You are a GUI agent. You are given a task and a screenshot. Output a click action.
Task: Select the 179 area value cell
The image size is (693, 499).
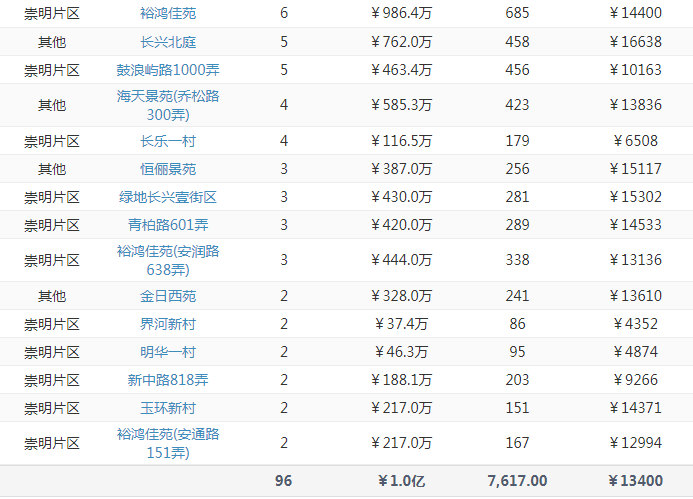pos(517,141)
